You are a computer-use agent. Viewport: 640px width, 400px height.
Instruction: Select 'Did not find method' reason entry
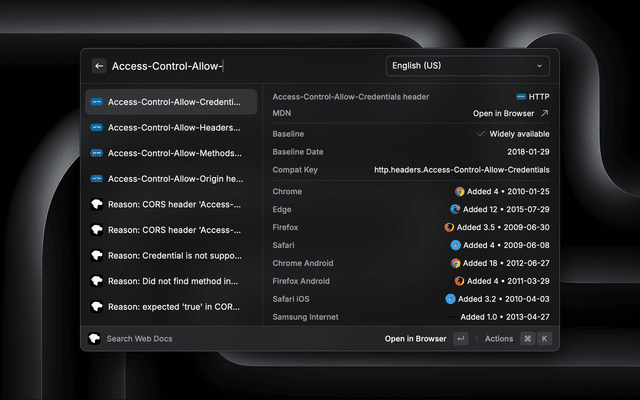[x=170, y=281]
